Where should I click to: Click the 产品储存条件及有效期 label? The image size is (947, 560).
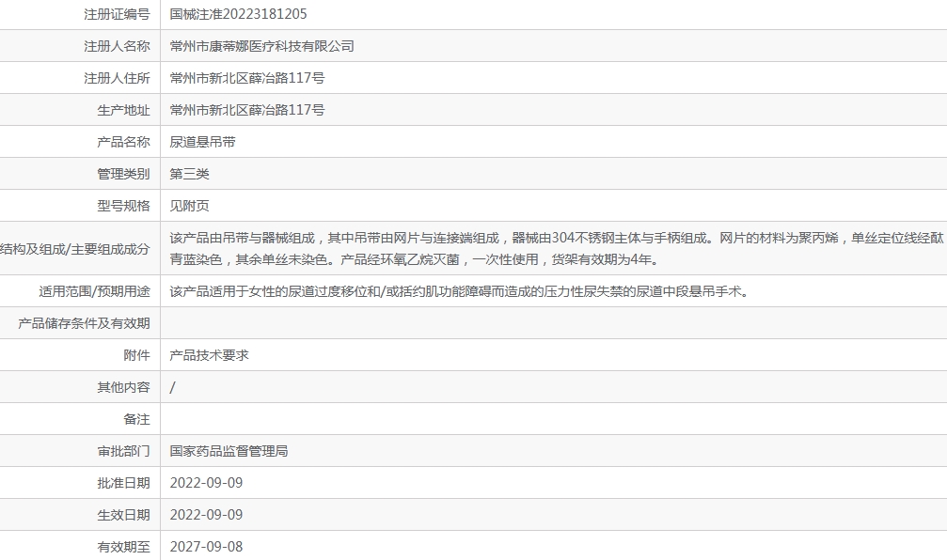[84, 323]
